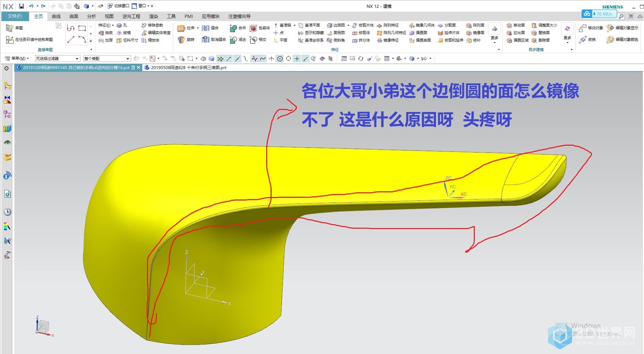Select the 删除面 (Delete Face) tool
The image size is (644, 354).
pos(541,40)
